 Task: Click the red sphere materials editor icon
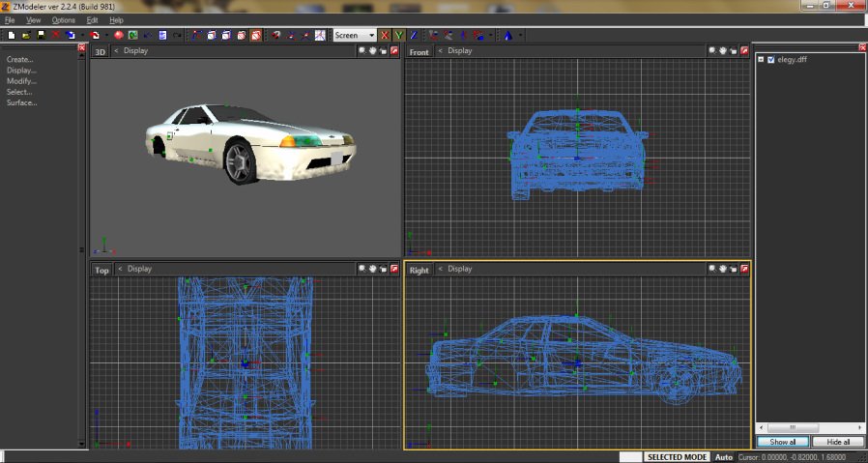coord(119,36)
